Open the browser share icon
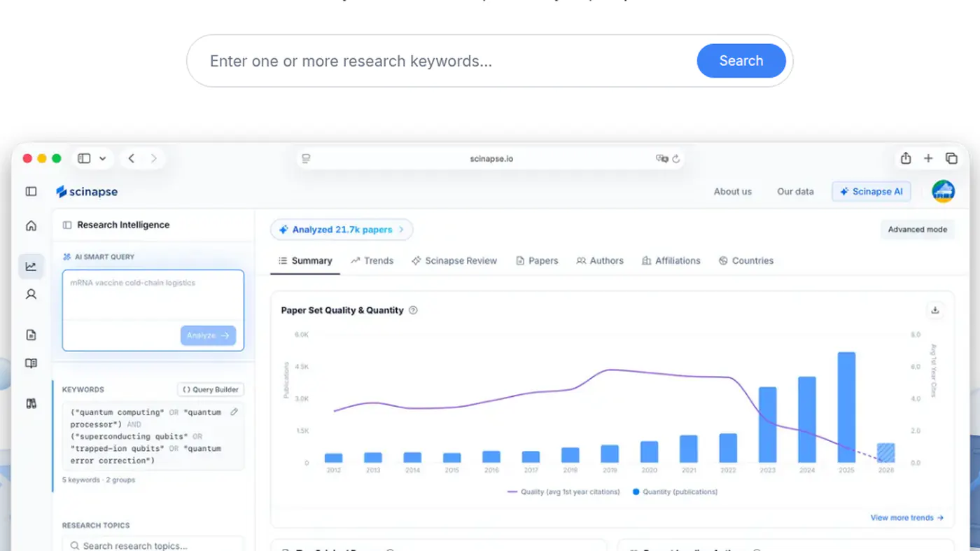Viewport: 980px width, 551px height. (x=906, y=158)
